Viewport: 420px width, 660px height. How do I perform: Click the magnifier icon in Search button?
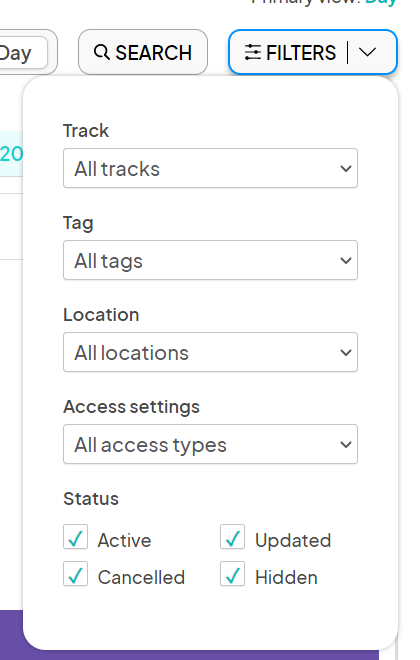102,53
